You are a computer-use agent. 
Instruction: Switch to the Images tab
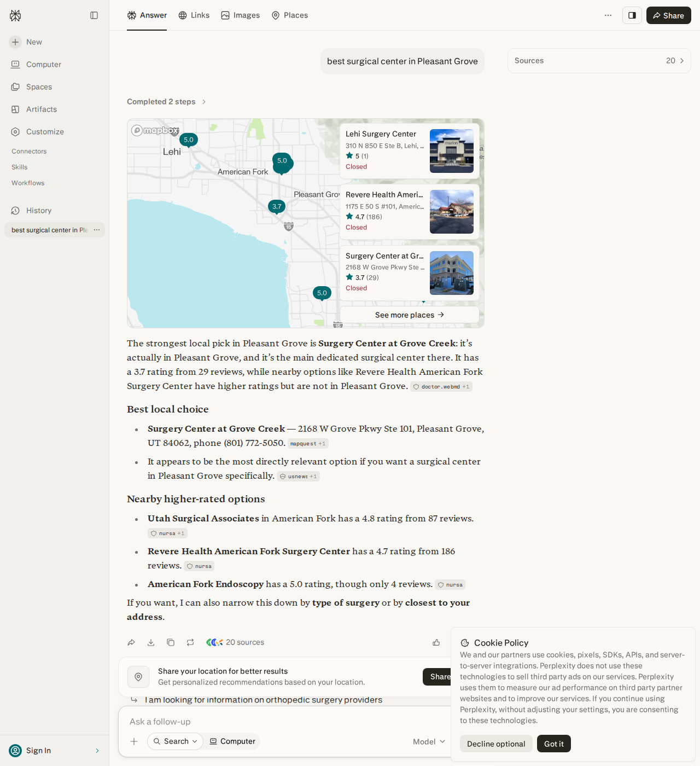click(241, 15)
